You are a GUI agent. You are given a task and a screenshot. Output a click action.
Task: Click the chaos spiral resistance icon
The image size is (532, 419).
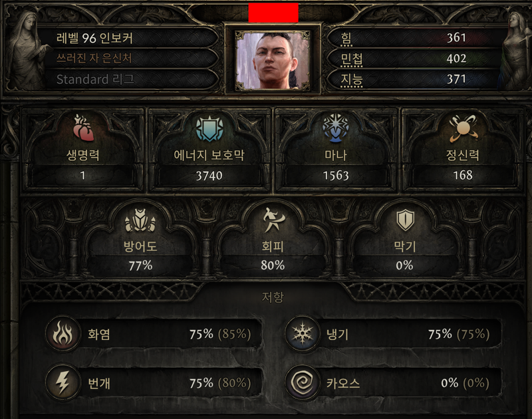click(x=303, y=382)
